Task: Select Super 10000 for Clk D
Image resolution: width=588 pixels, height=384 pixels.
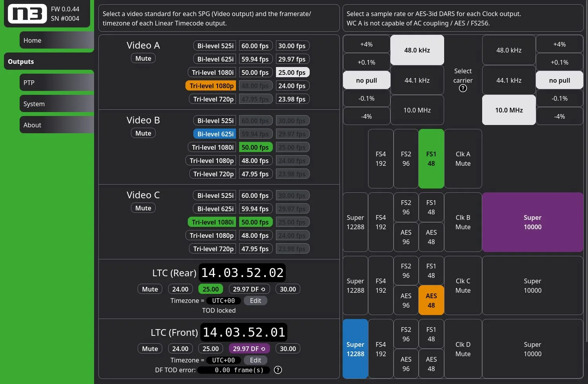Action: point(532,349)
